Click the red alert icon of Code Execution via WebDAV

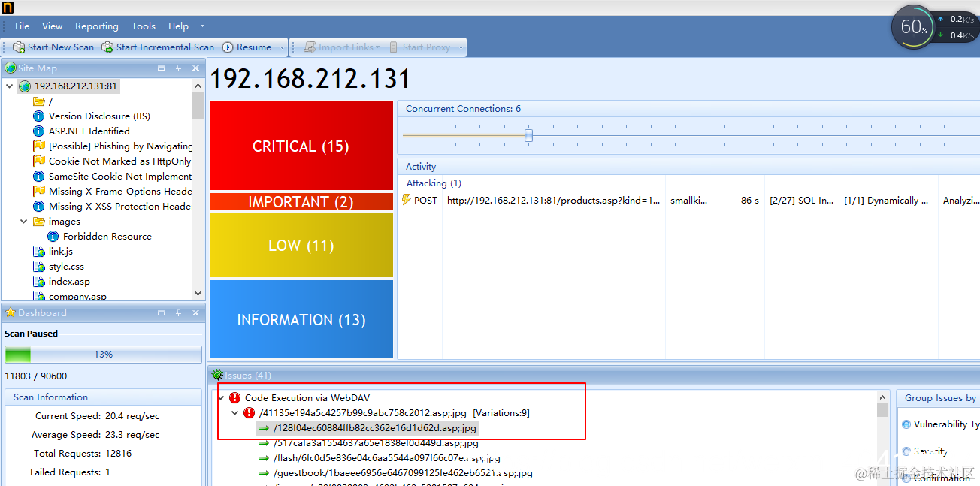pos(235,398)
